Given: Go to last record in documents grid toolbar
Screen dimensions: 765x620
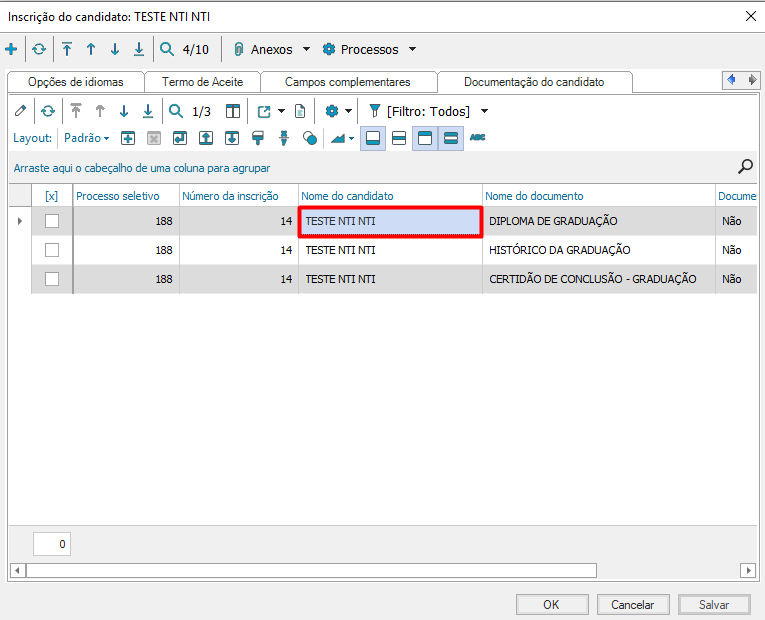Looking at the screenshot, I should coord(148,111).
